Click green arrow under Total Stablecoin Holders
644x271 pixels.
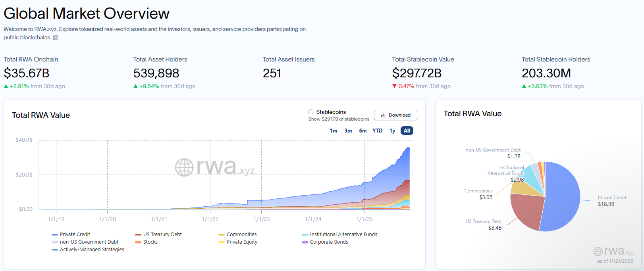(x=524, y=86)
